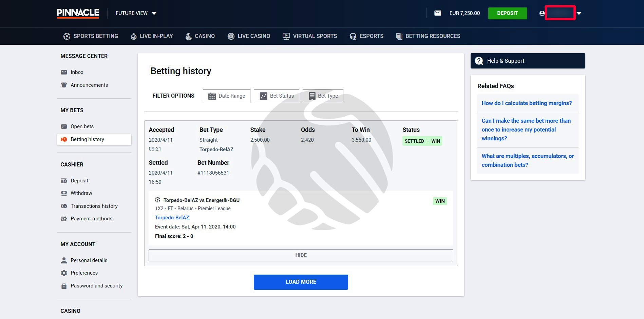This screenshot has height=319, width=644.
Task: Open Password and security
Action: click(97, 286)
